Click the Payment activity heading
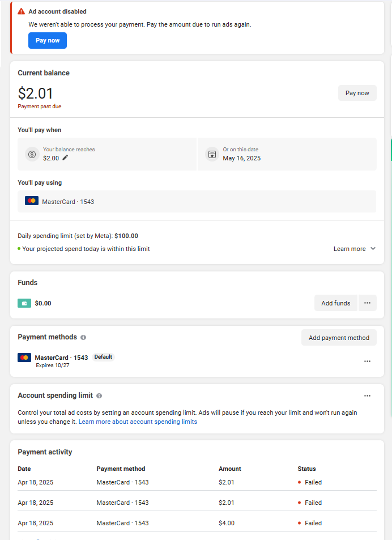 [45, 452]
